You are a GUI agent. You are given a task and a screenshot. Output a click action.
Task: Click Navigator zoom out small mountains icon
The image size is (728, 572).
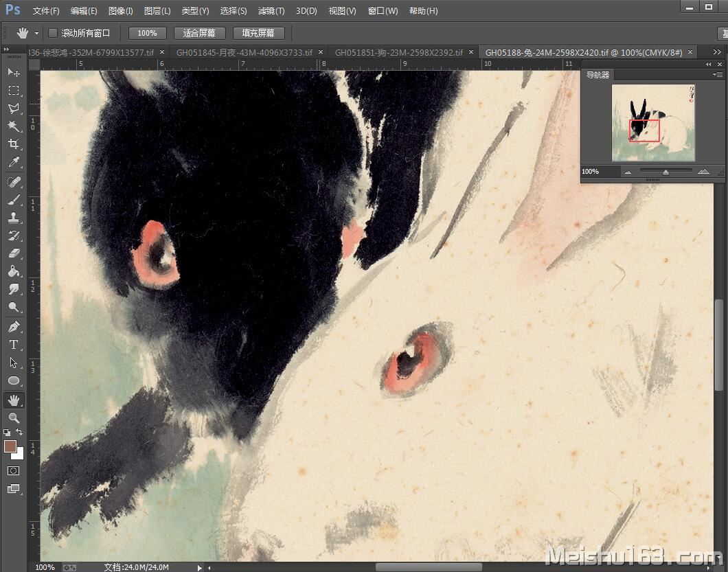click(628, 172)
